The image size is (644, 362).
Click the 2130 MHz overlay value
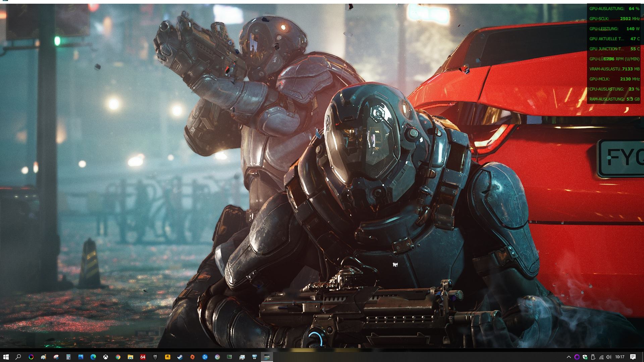630,79
